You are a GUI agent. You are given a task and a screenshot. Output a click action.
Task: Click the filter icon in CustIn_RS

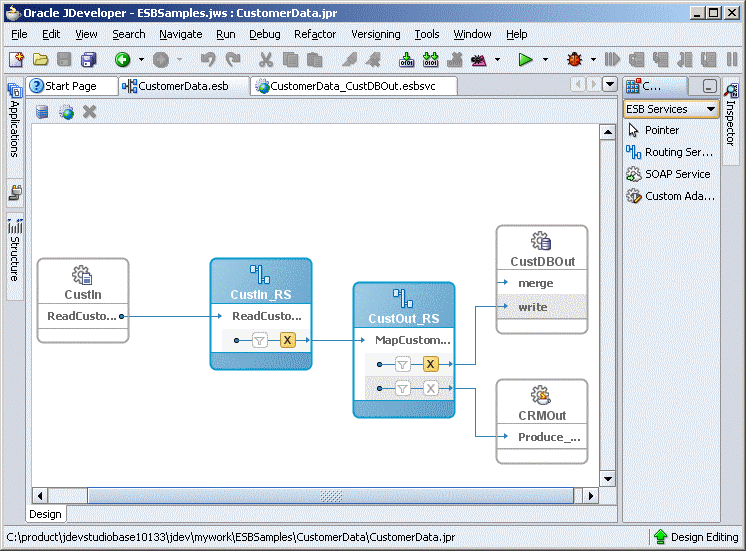tap(259, 340)
